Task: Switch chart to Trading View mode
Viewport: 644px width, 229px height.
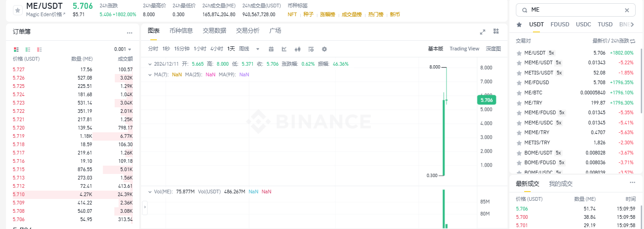Action: [464, 49]
